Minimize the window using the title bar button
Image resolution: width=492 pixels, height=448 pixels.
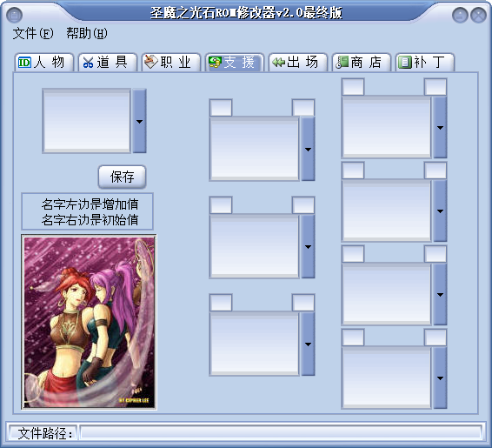(x=460, y=15)
